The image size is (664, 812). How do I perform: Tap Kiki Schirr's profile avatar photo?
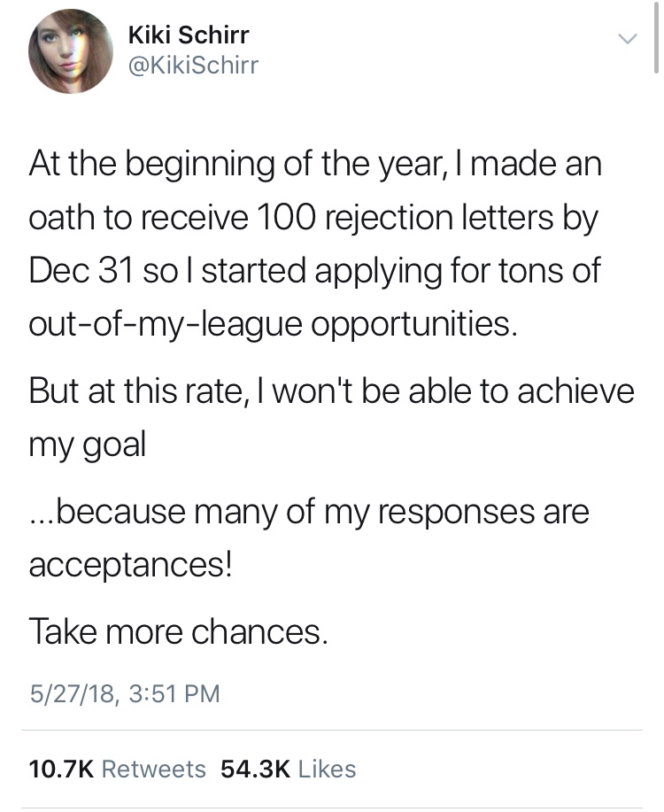pyautogui.click(x=71, y=53)
